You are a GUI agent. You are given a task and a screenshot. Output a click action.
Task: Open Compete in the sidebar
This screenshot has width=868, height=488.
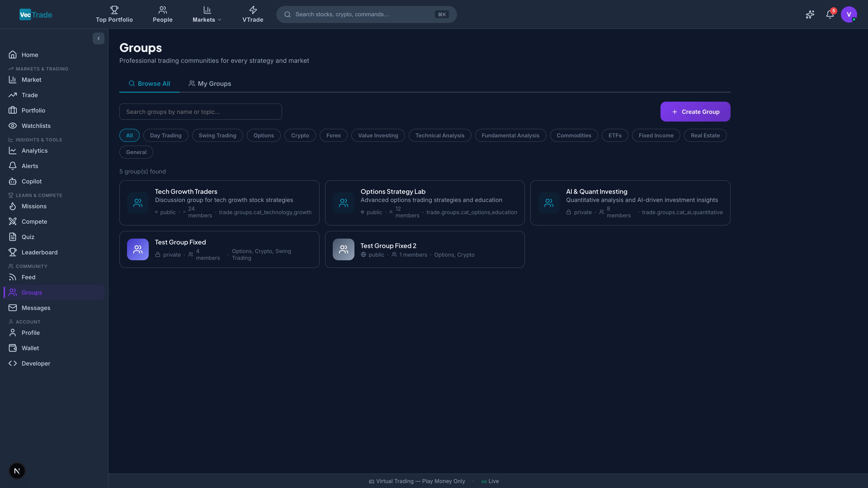click(54, 221)
